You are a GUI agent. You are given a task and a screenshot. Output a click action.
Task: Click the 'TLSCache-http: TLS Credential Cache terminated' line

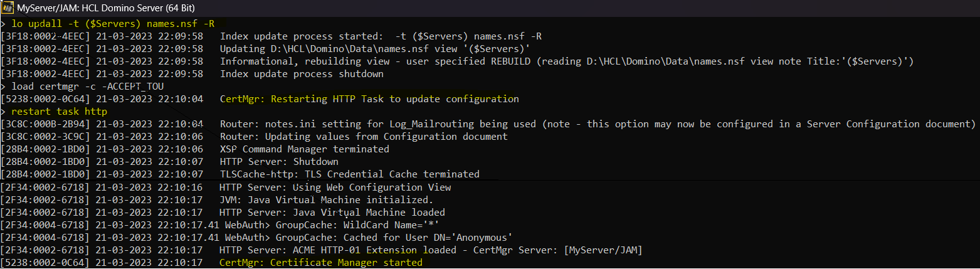(349, 174)
